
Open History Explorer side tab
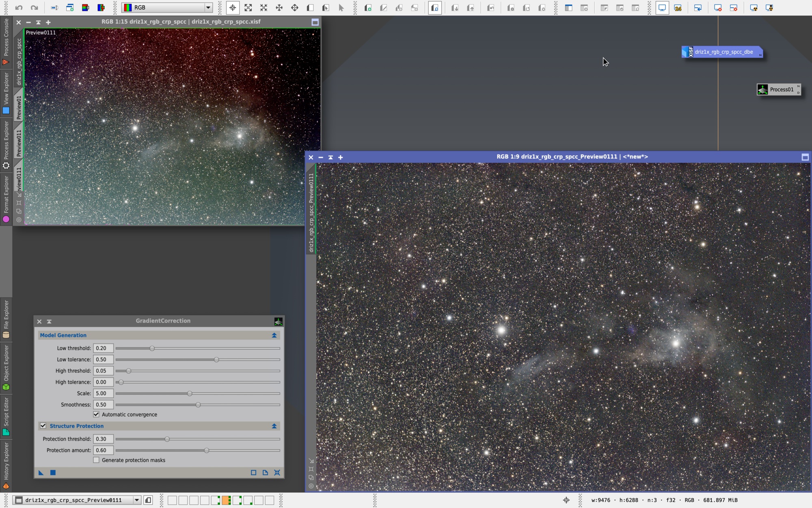point(6,465)
